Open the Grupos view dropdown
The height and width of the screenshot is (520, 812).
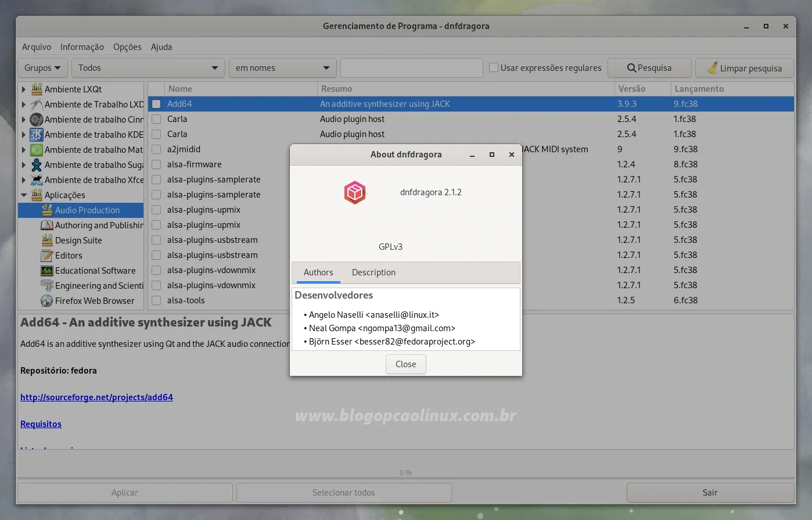pyautogui.click(x=43, y=68)
